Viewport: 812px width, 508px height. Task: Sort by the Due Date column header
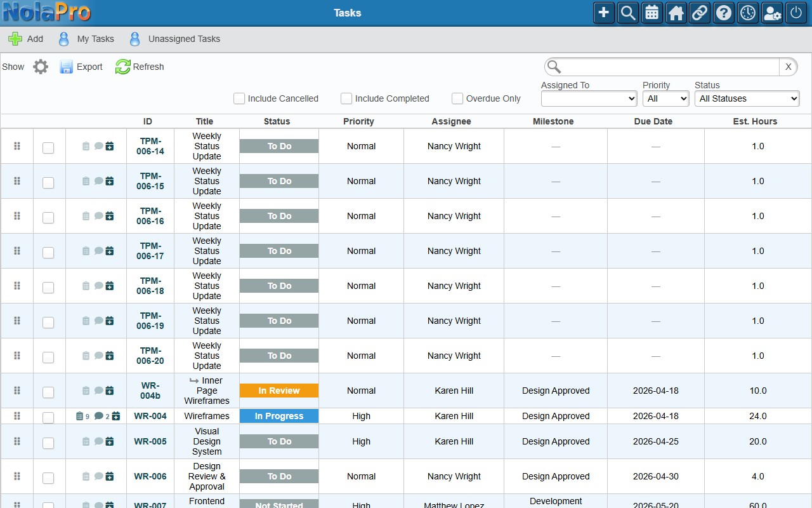[x=653, y=121]
